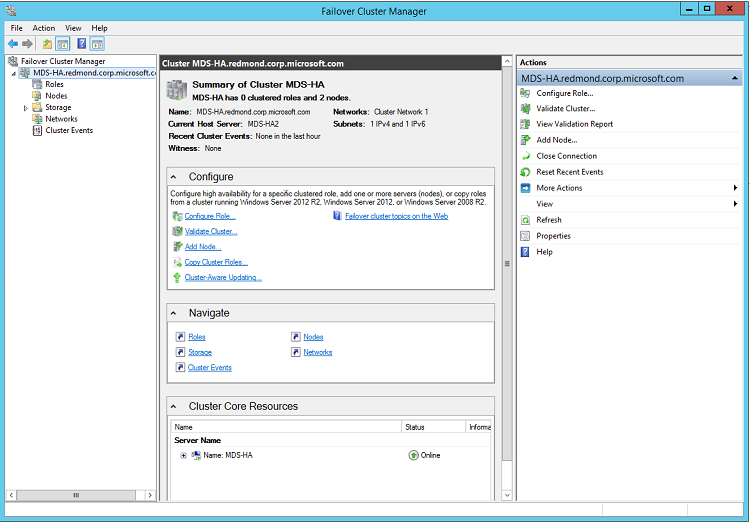Go to the Cluster Events navigate link
Screen dimensions: 750x523
pos(210,368)
